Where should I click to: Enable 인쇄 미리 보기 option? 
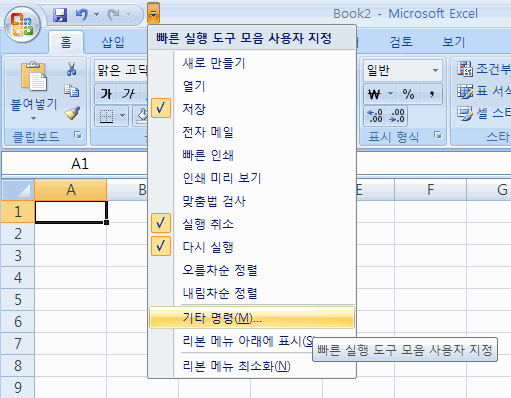(x=252, y=178)
